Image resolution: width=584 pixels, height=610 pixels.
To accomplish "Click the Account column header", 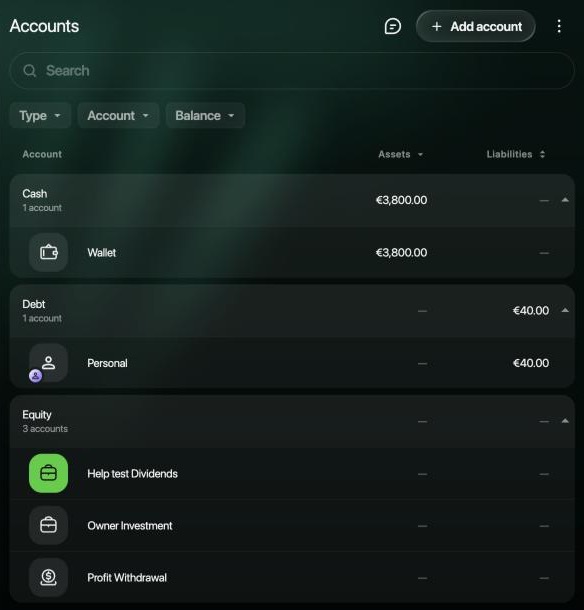I will click(x=42, y=154).
